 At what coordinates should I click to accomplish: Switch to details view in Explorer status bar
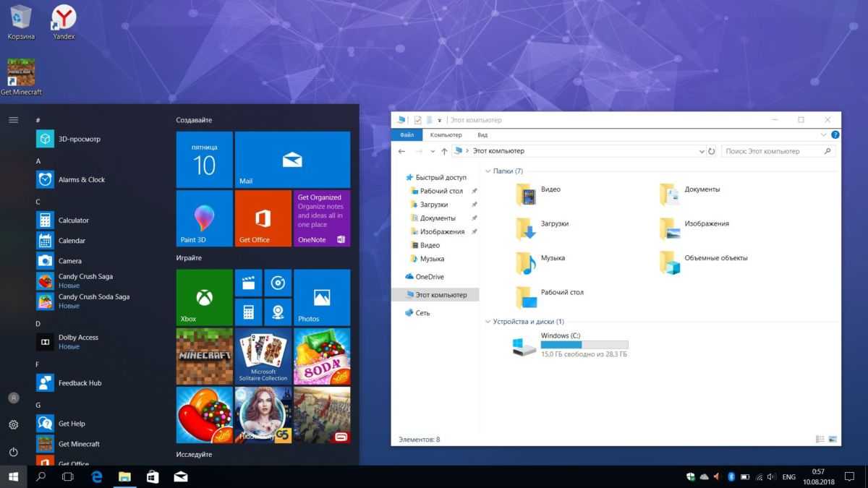click(x=820, y=440)
